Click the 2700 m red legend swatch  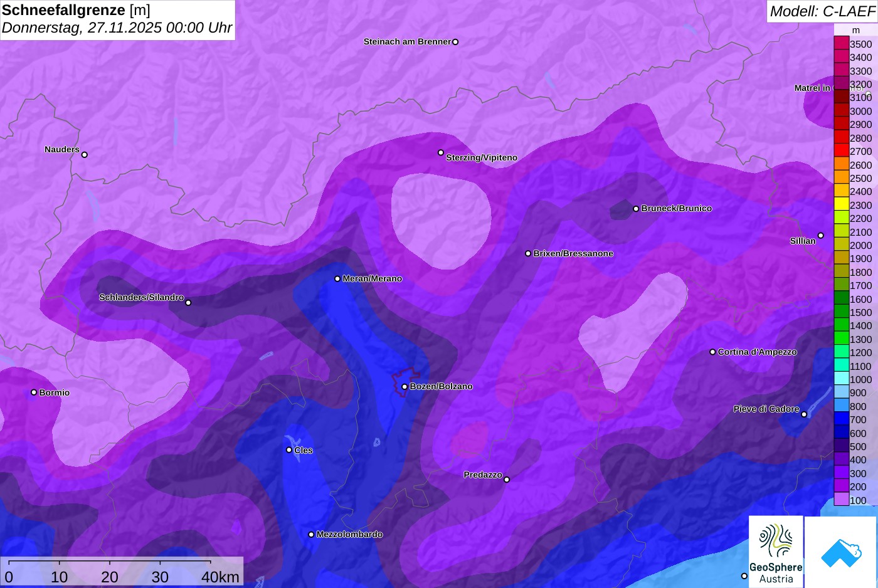(842, 150)
